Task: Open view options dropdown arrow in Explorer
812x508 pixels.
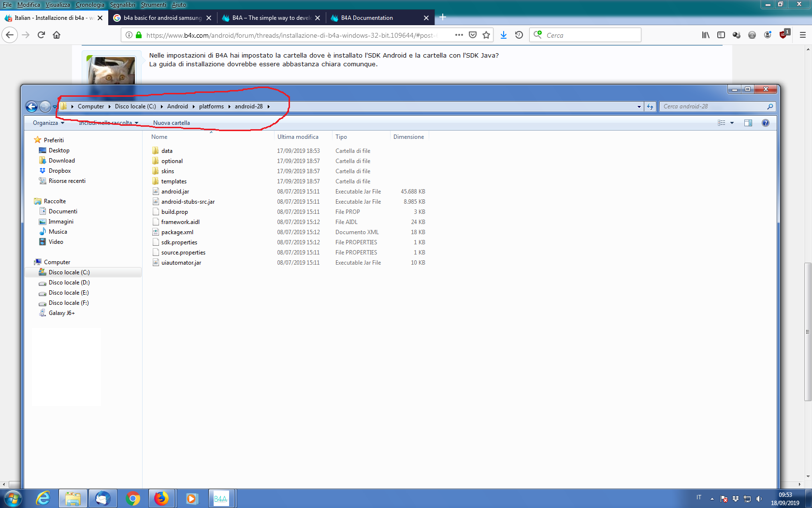Action: tap(732, 123)
